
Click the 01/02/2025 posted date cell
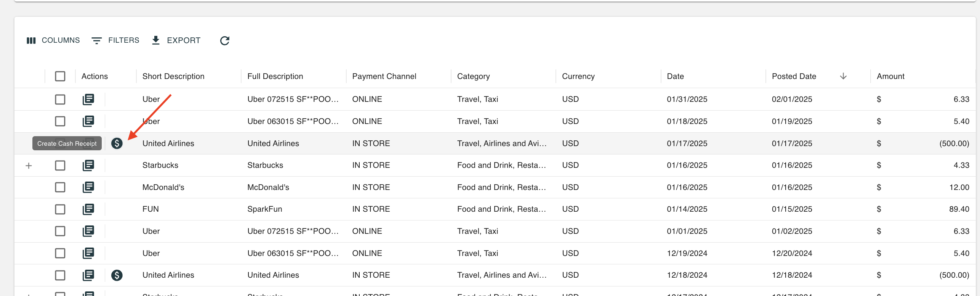pyautogui.click(x=792, y=231)
